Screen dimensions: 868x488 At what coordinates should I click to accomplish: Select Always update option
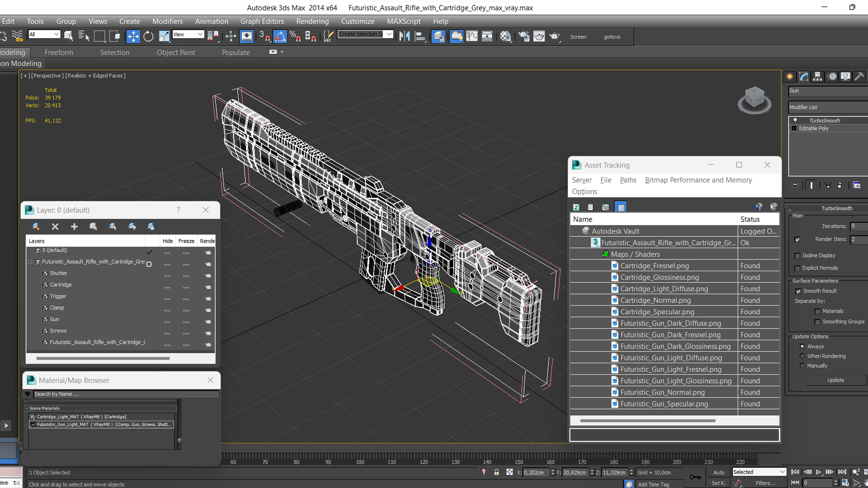802,347
